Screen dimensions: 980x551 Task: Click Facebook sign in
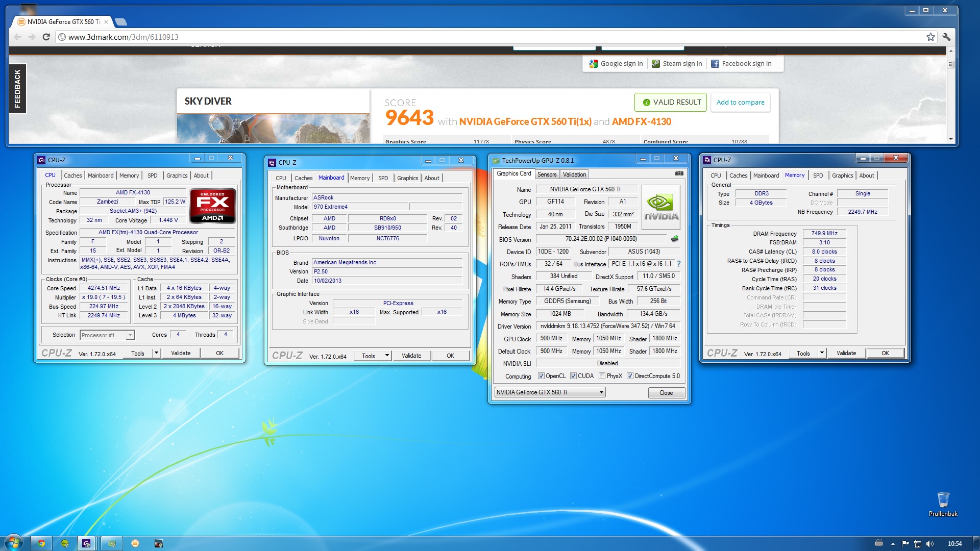coord(741,63)
